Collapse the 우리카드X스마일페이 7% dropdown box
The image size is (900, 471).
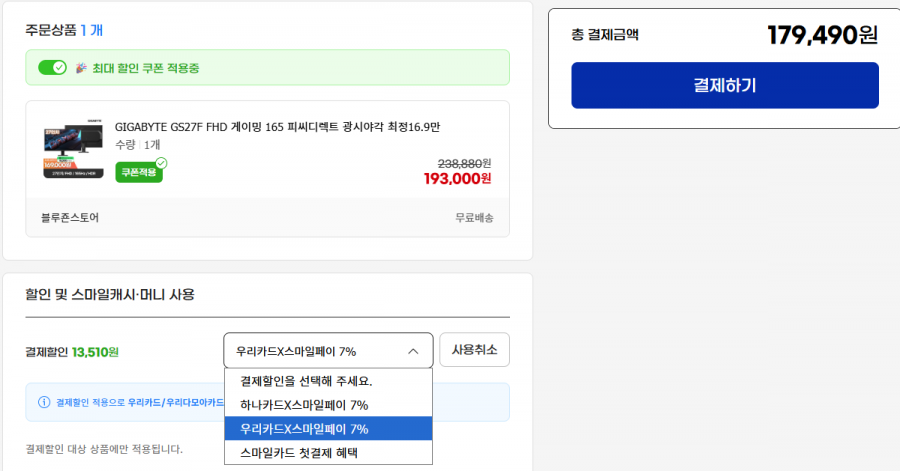328,351
